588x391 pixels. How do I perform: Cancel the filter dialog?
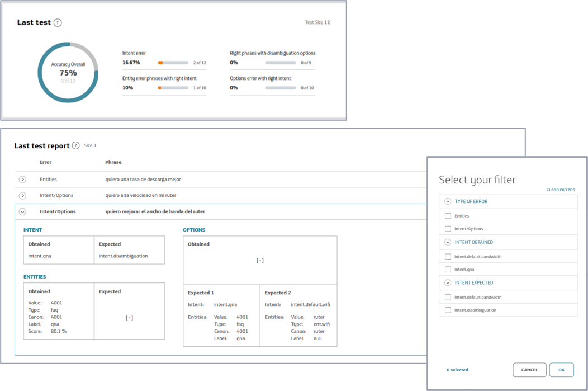pos(529,370)
